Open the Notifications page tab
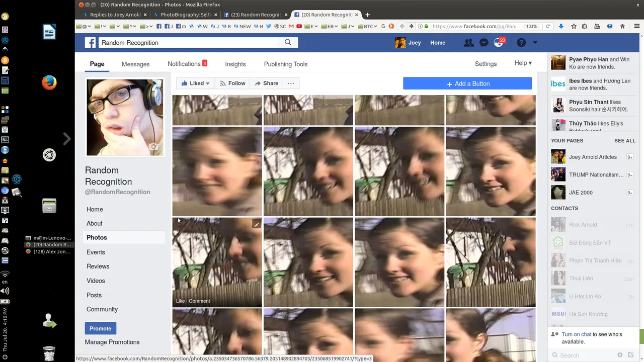The height and width of the screenshot is (362, 644). point(187,64)
